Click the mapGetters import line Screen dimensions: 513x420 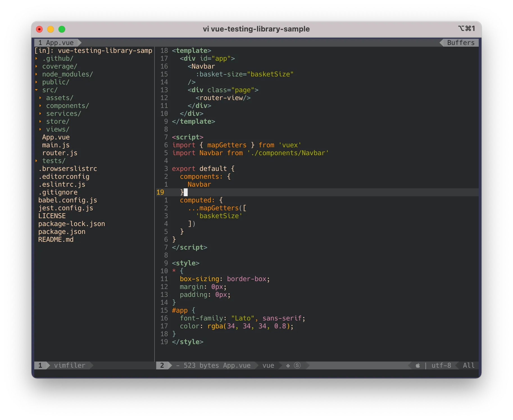(237, 145)
